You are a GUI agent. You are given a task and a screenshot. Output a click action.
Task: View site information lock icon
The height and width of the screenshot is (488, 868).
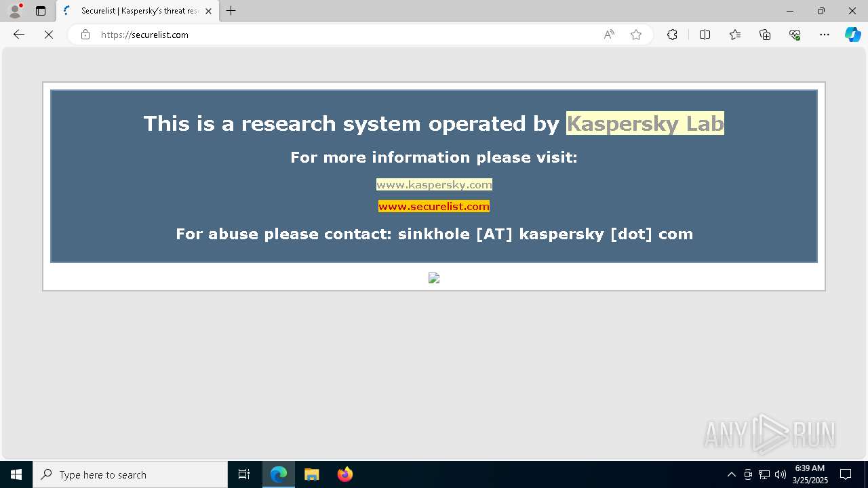pyautogui.click(x=85, y=35)
